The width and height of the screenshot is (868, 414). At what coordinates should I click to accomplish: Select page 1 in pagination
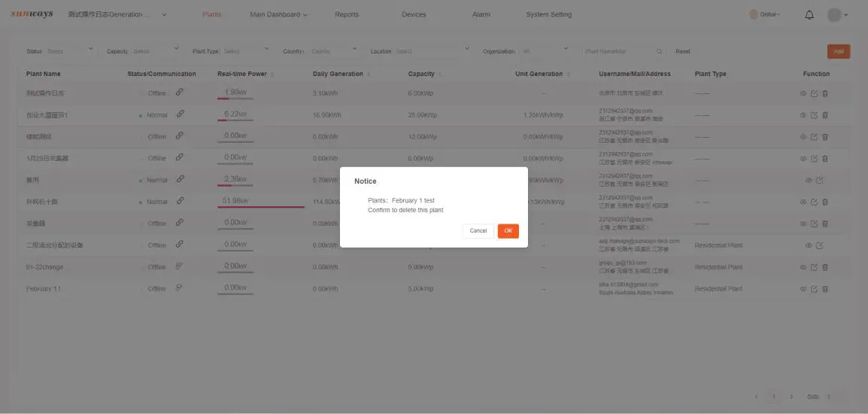click(774, 397)
